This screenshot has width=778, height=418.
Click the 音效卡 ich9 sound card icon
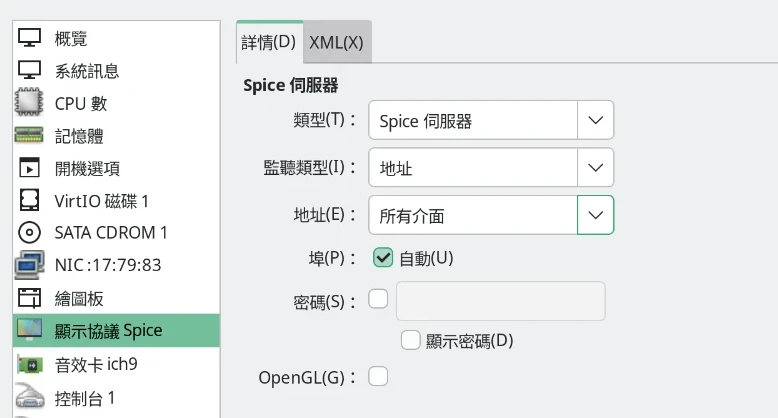click(x=29, y=364)
